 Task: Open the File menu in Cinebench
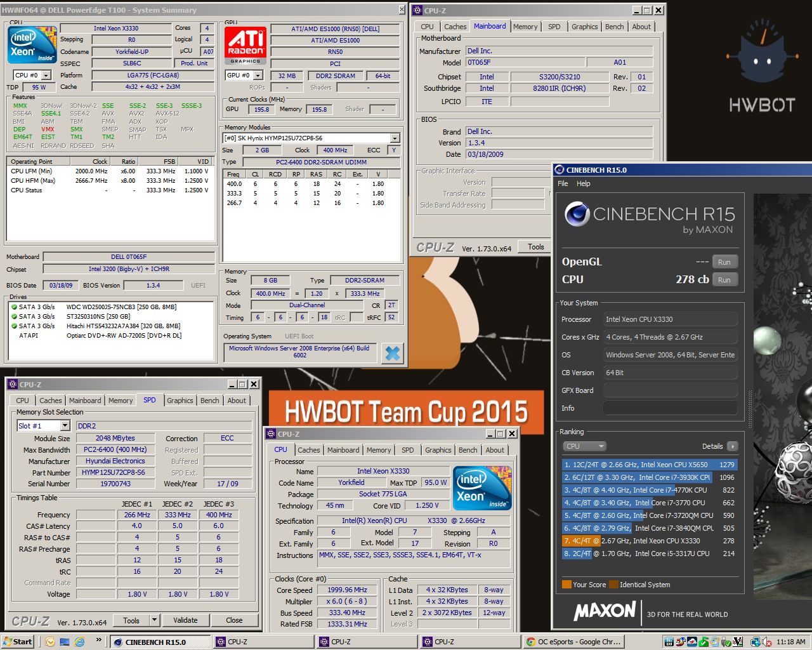563,183
